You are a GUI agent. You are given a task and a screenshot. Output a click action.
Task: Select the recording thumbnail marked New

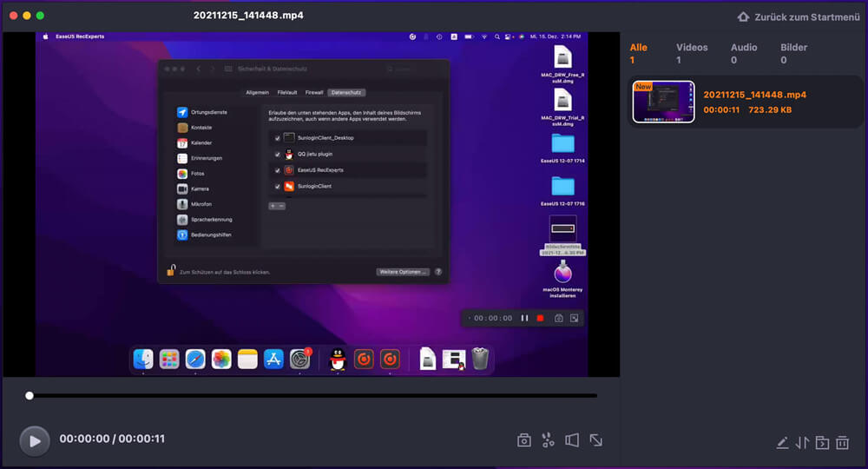coord(663,102)
